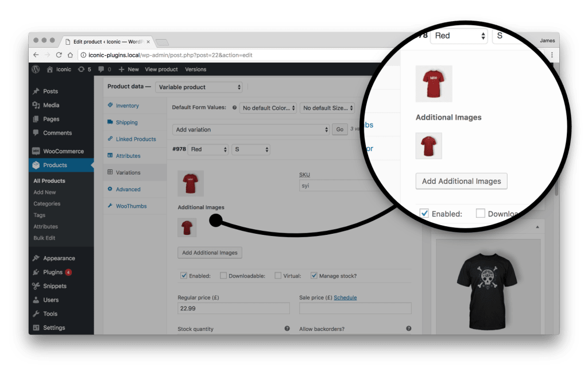Click Add Additional Images in magnified circle
The width and height of the screenshot is (588, 367).
[x=461, y=181]
